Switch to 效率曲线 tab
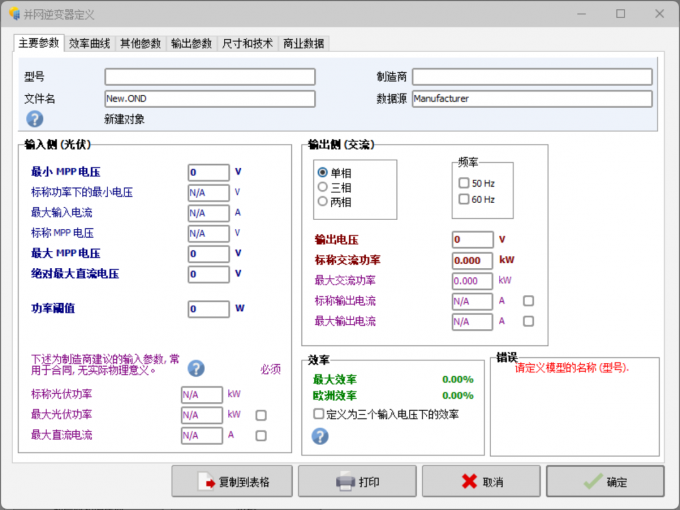Screen dimensions: 680x510 89,44
